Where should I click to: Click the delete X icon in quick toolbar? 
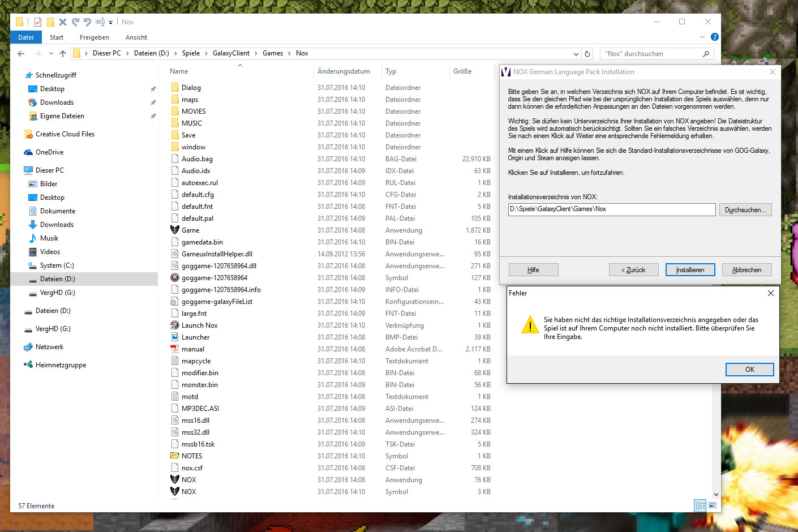click(x=63, y=22)
